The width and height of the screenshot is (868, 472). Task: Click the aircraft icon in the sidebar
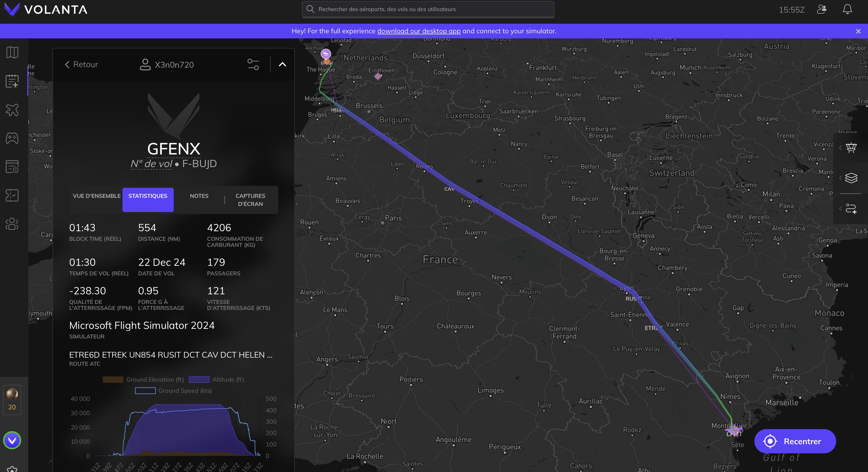(x=12, y=110)
